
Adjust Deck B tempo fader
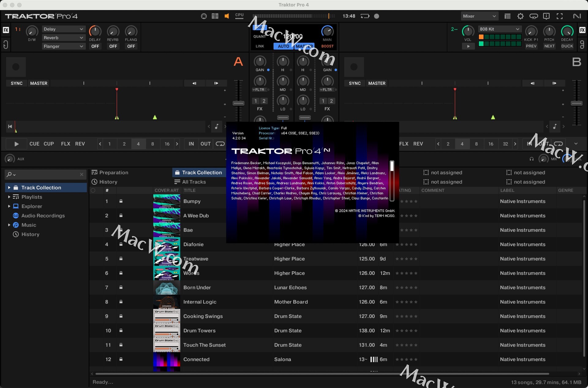pyautogui.click(x=576, y=104)
